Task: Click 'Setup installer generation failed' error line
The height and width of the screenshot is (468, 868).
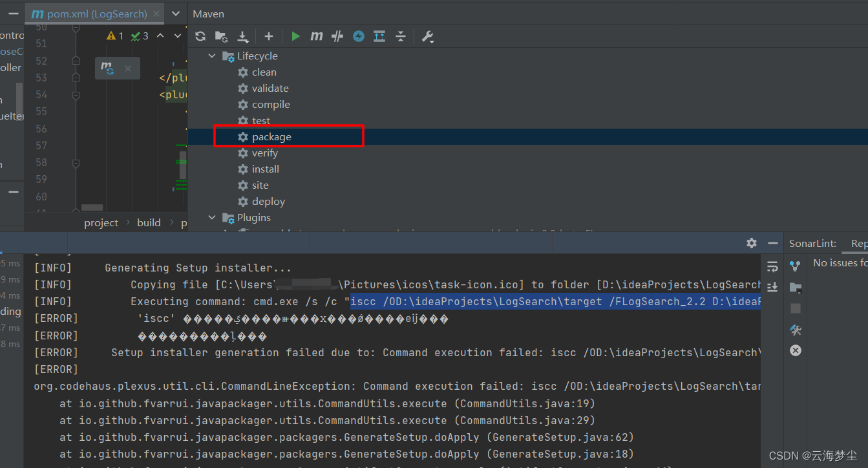Action: 397,352
